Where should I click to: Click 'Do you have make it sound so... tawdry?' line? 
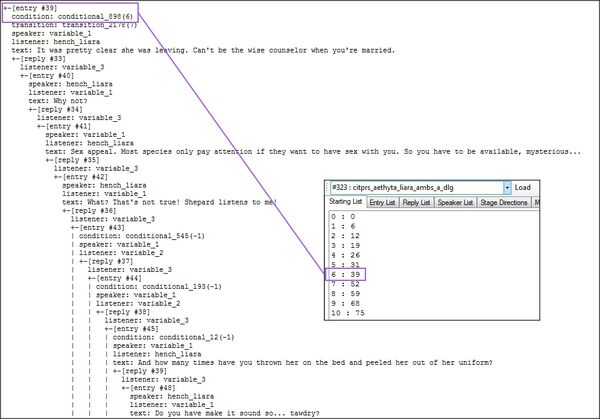click(224, 413)
